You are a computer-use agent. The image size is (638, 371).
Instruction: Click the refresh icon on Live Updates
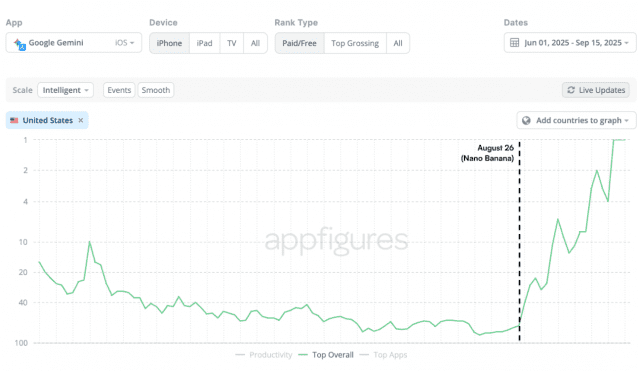coord(571,90)
